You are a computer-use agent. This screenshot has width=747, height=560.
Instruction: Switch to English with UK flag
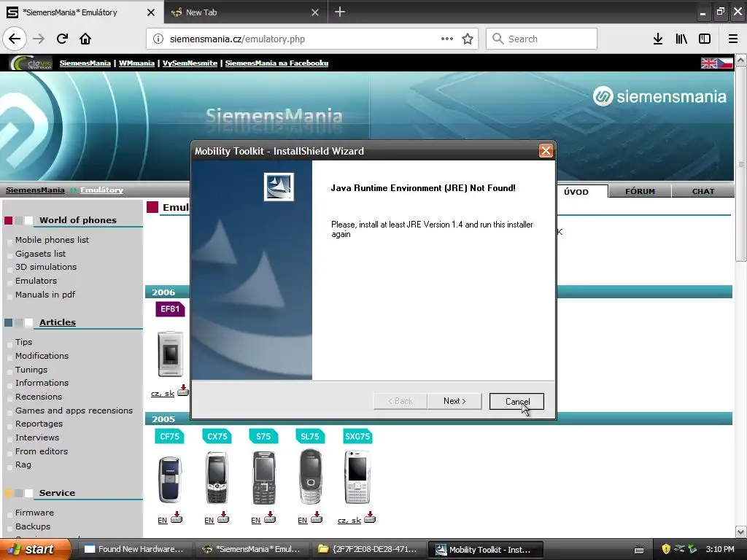click(x=709, y=63)
